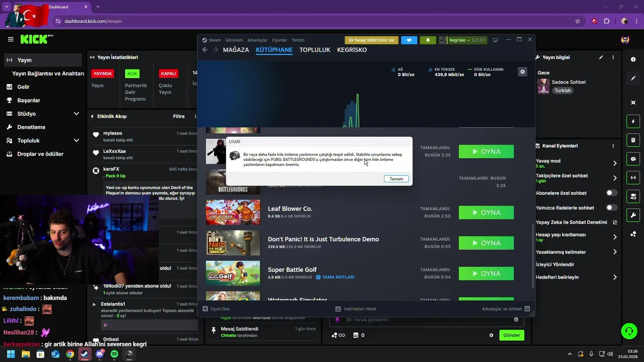Click Oyun Ekle in Steam footer
The height and width of the screenshot is (362, 644).
(x=216, y=309)
